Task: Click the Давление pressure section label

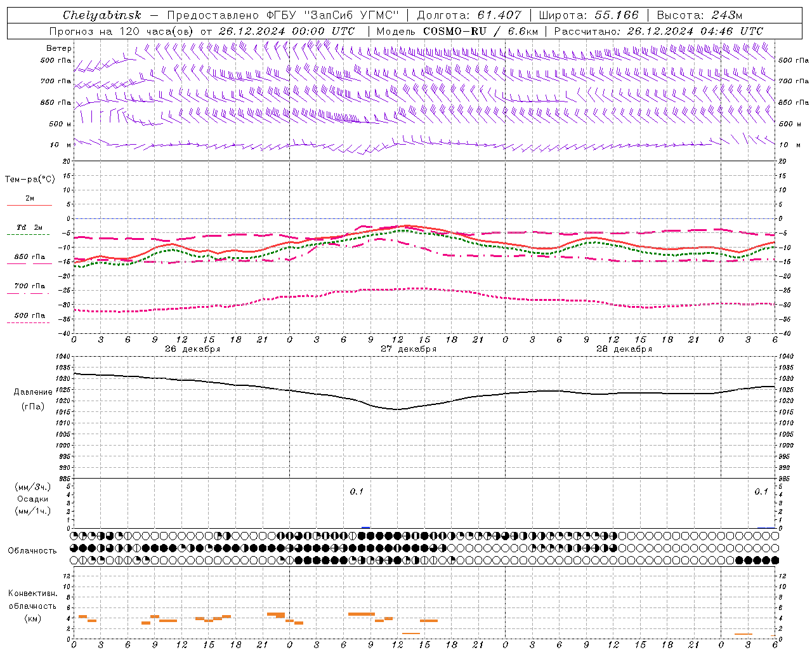Action: pos(33,392)
